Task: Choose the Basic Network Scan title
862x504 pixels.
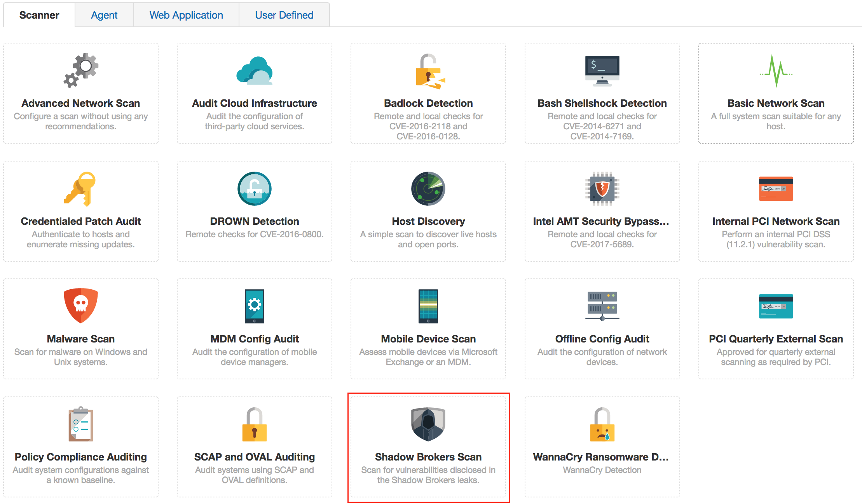Action: pos(776,103)
